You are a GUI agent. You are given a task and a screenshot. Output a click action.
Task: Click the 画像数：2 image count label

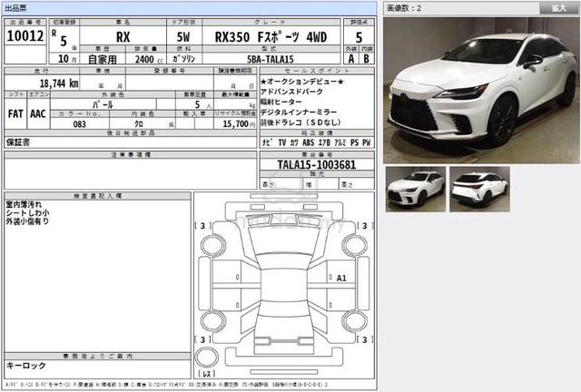(x=405, y=8)
